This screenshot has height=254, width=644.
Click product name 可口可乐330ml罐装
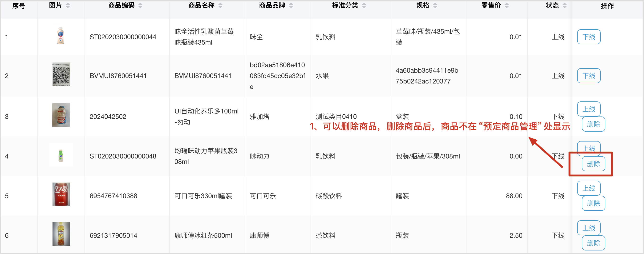[203, 196]
